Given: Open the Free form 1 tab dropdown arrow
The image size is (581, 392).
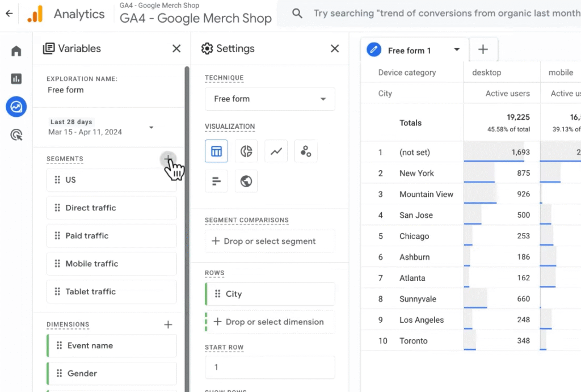Looking at the screenshot, I should (457, 50).
